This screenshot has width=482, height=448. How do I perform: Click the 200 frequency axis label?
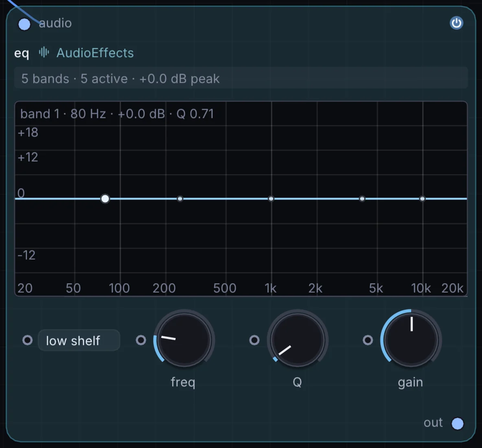164,288
